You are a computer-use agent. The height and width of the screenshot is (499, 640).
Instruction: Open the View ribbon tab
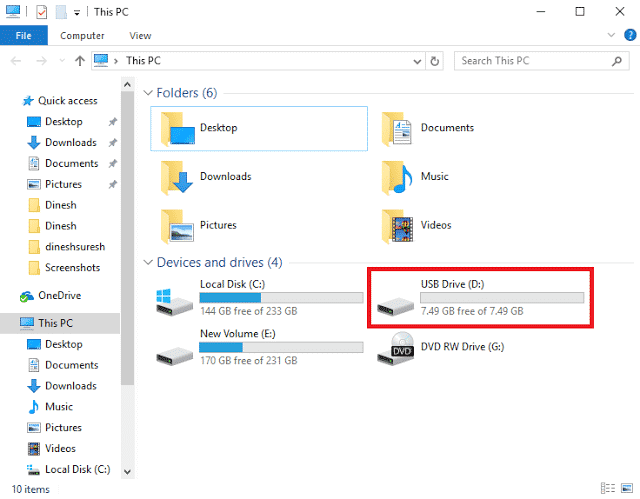click(x=140, y=35)
